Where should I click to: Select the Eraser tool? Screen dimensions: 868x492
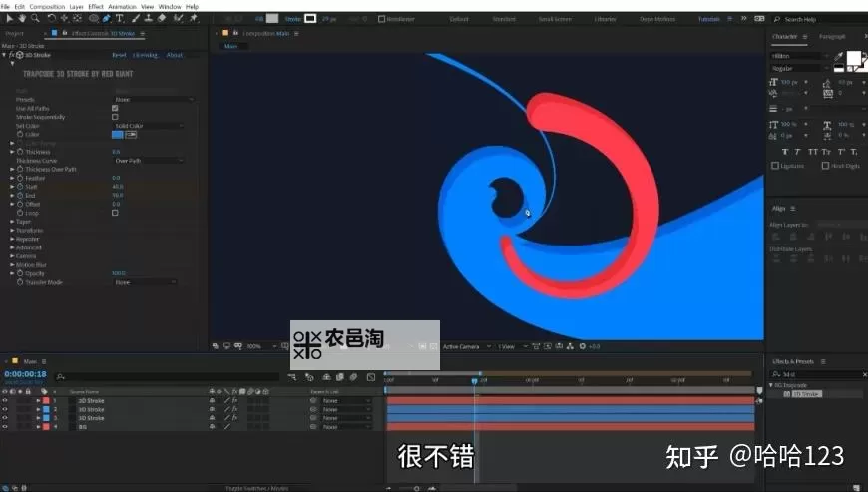[162, 18]
